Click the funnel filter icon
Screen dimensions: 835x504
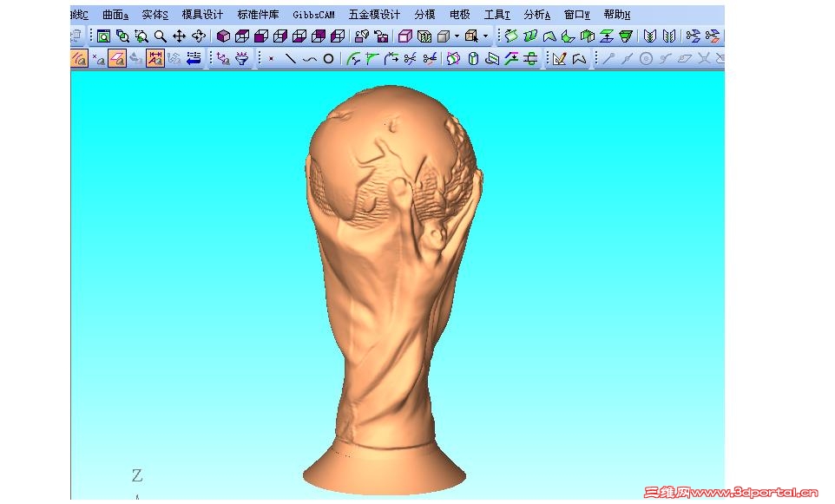(242, 58)
